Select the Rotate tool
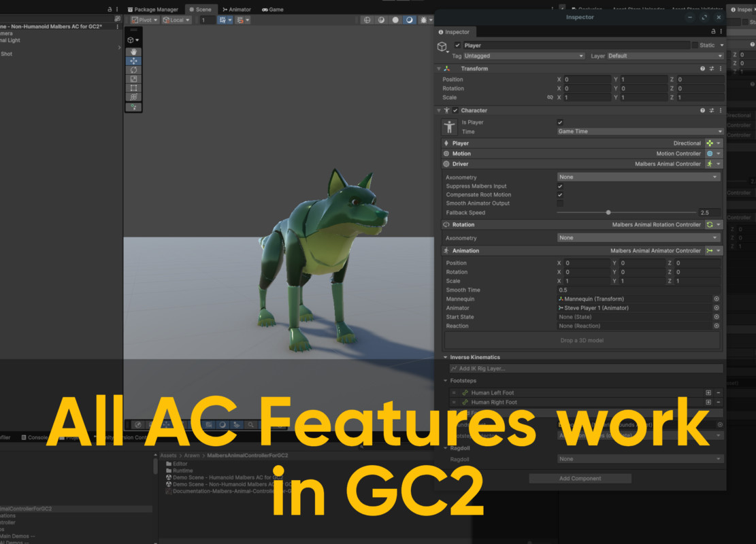This screenshot has height=544, width=756. pyautogui.click(x=133, y=69)
